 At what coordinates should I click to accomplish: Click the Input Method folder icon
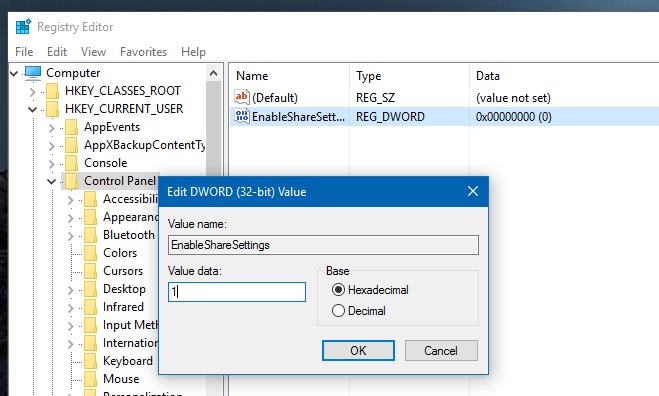pyautogui.click(x=90, y=326)
